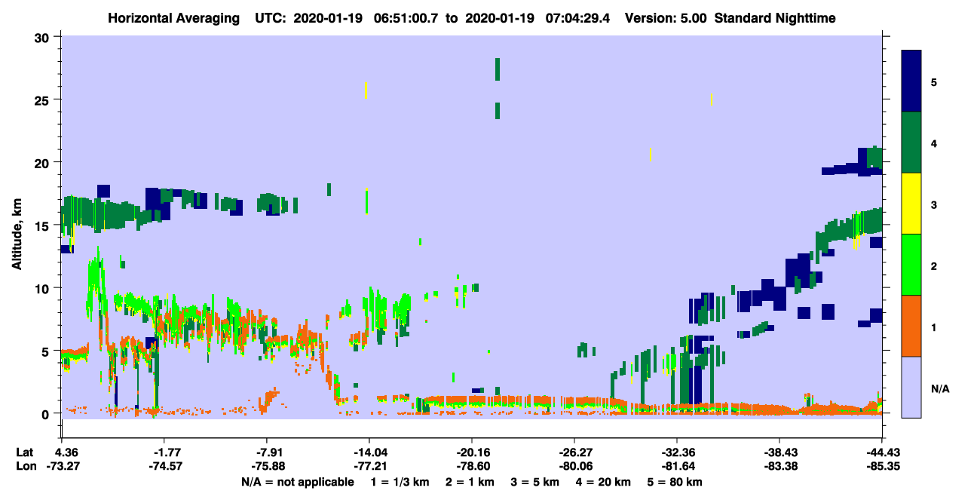Click latitude value '-38.43'

[x=779, y=452]
